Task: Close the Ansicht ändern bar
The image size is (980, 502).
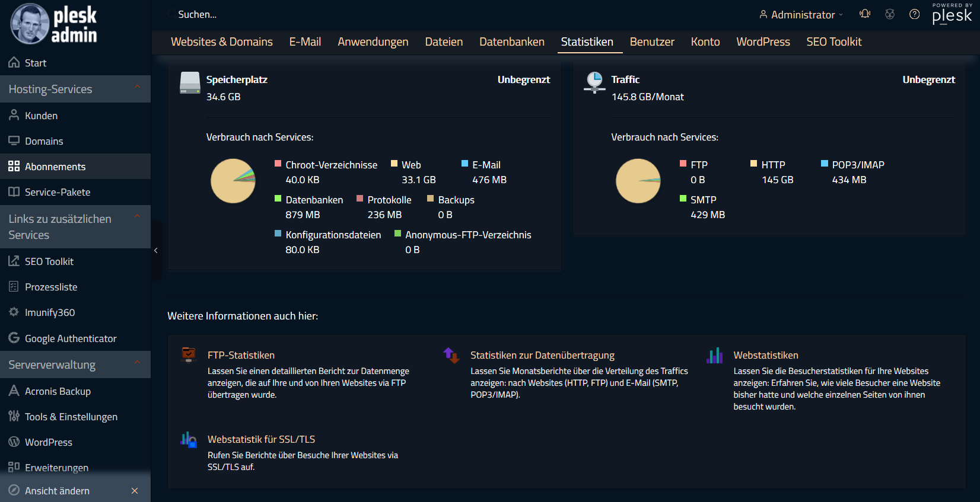Action: pyautogui.click(x=135, y=491)
